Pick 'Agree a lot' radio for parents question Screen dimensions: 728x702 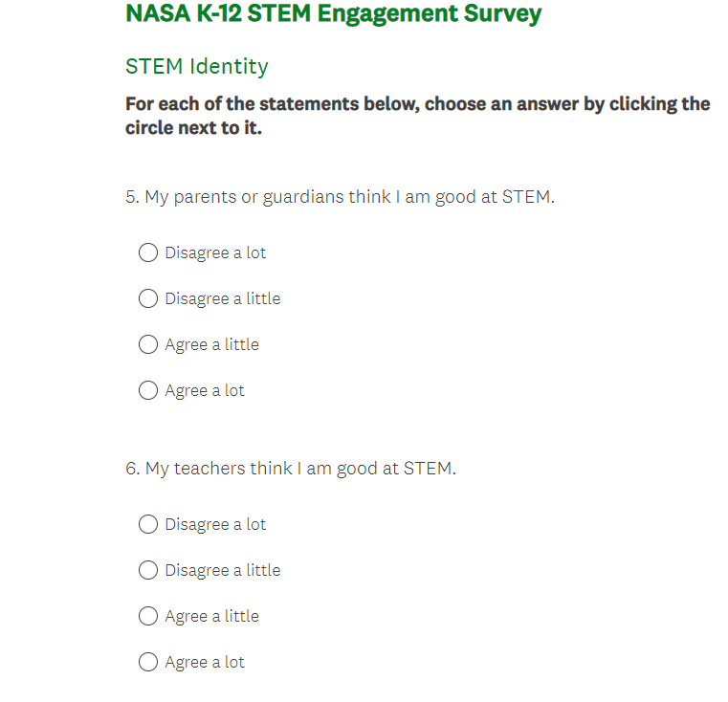148,390
